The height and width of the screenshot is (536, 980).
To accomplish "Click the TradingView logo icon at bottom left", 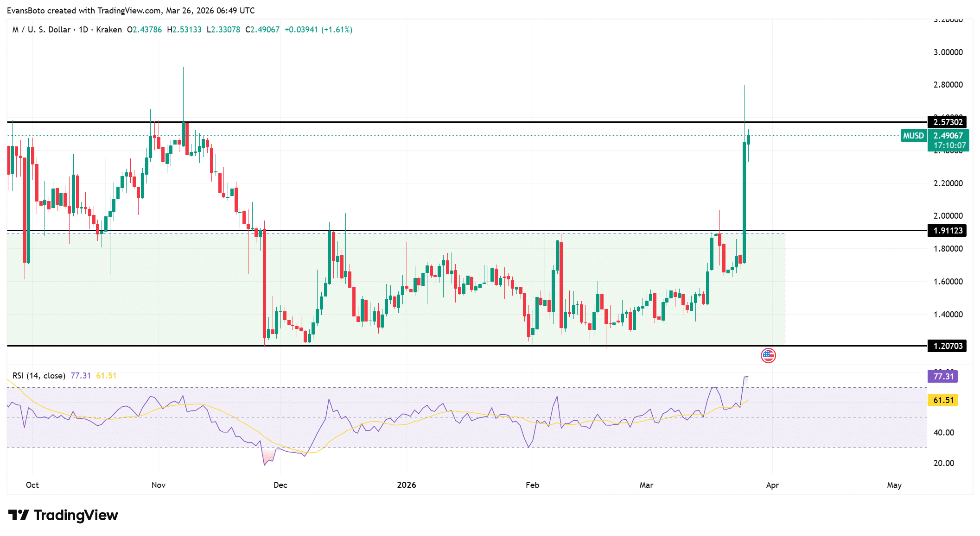I will tap(19, 515).
